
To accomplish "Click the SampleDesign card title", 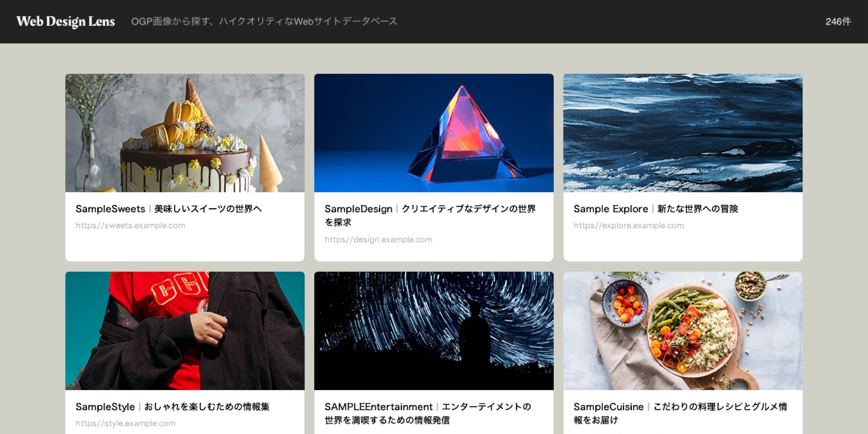I will (430, 216).
